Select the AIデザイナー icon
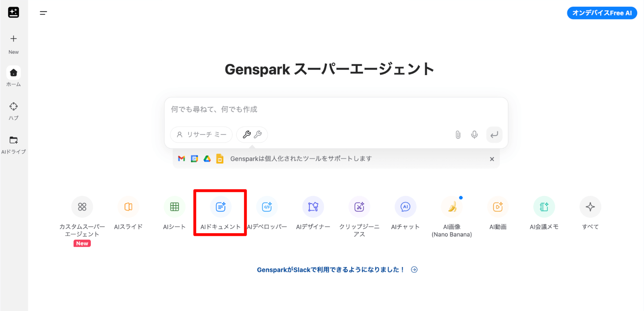Image resolution: width=644 pixels, height=311 pixels. click(313, 207)
